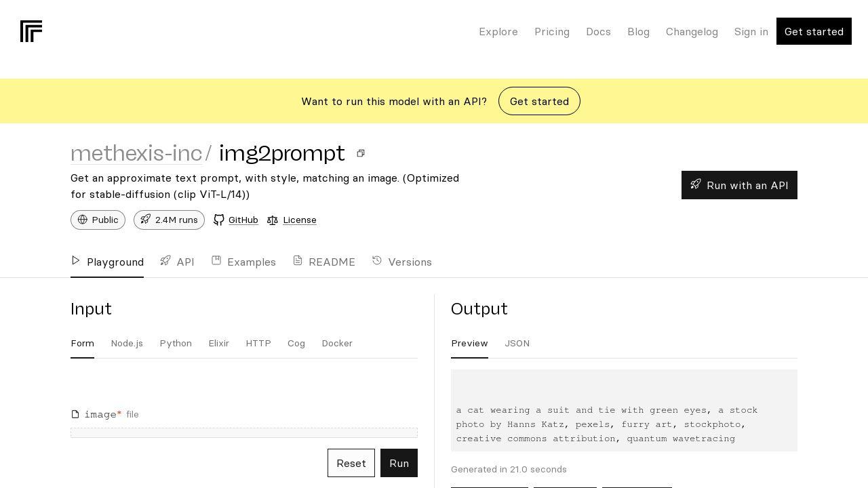Click the License scales icon
The width and height of the screenshot is (868, 488).
[x=273, y=220]
